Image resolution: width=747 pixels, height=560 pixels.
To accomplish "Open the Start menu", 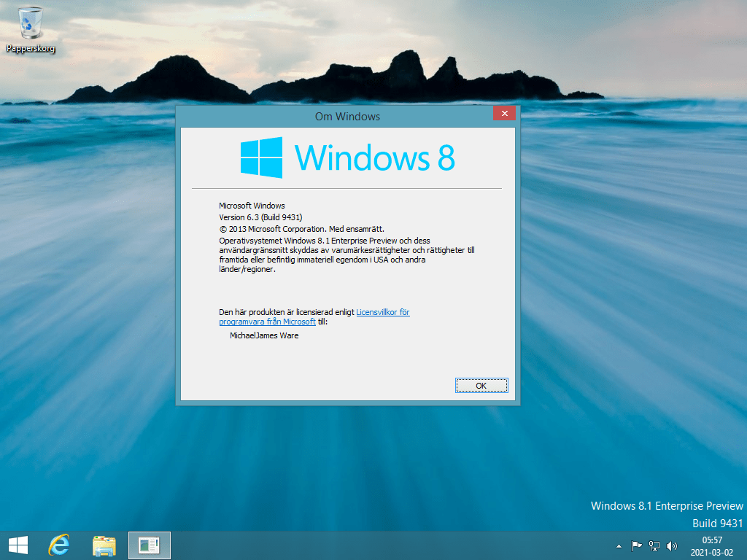I will pyautogui.click(x=17, y=545).
